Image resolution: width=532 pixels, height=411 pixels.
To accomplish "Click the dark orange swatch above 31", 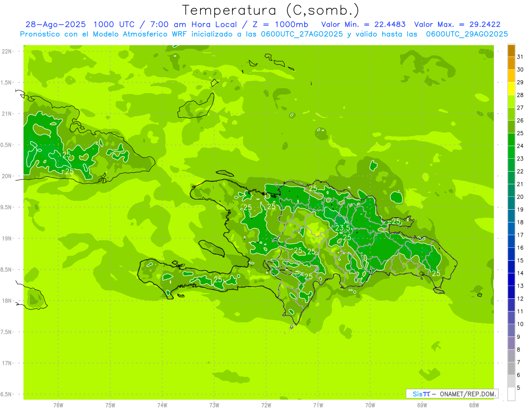I will pyautogui.click(x=511, y=51).
